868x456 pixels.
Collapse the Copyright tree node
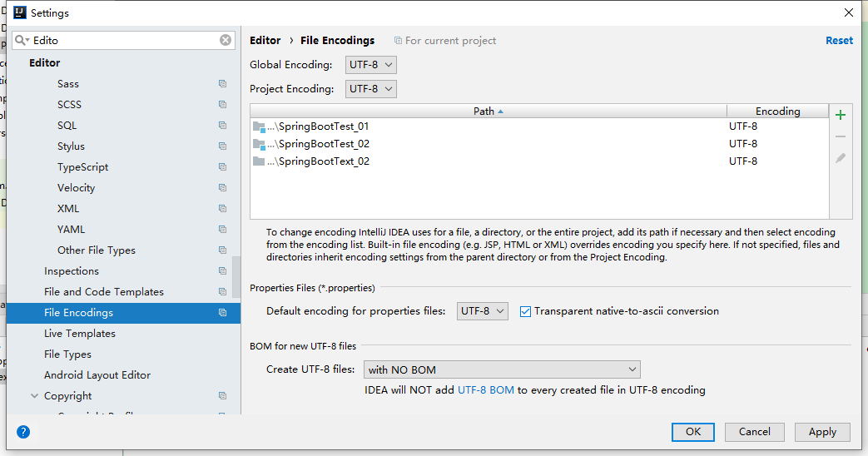[x=34, y=396]
